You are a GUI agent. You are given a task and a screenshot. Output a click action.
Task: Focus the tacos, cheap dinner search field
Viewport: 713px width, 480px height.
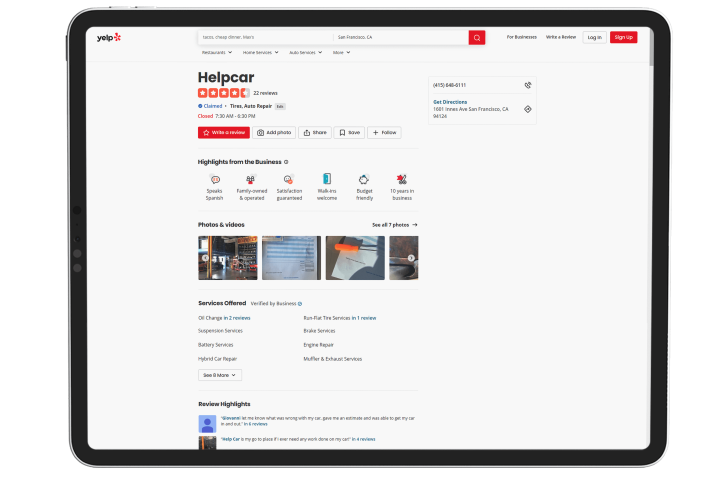265,37
